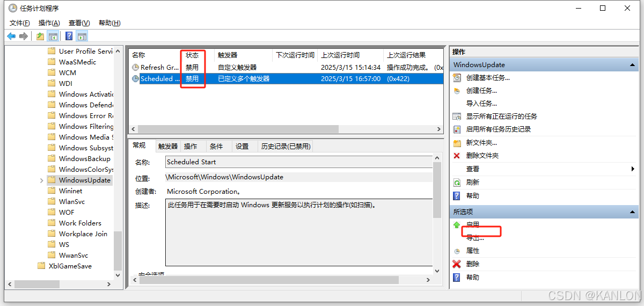Click 新文件夹... action
Image resolution: width=644 pixels, height=306 pixels.
pos(481,142)
